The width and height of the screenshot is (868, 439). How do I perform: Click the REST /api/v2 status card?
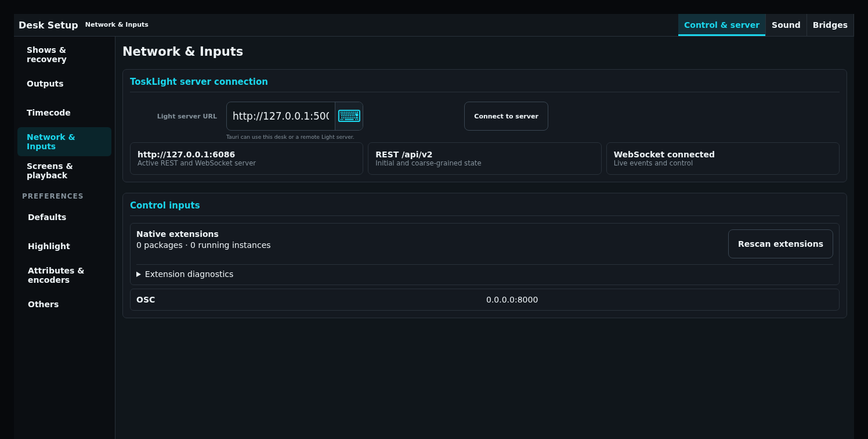point(484,159)
